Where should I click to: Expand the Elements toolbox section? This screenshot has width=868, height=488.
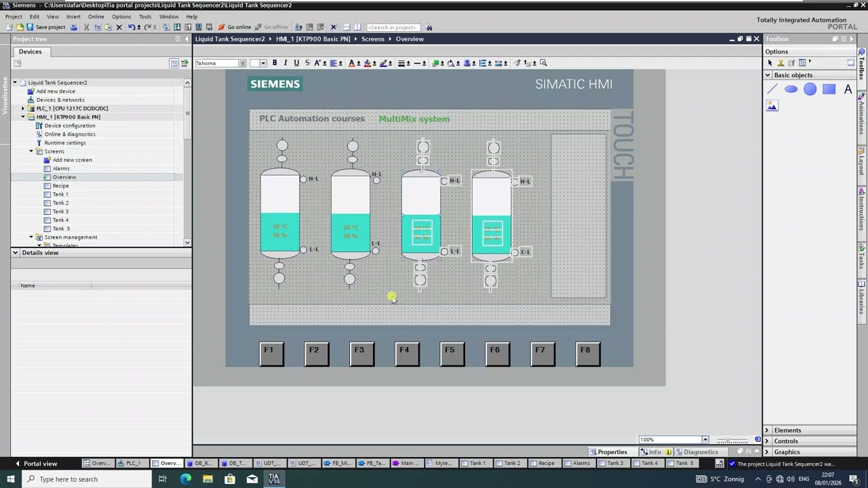(x=768, y=430)
